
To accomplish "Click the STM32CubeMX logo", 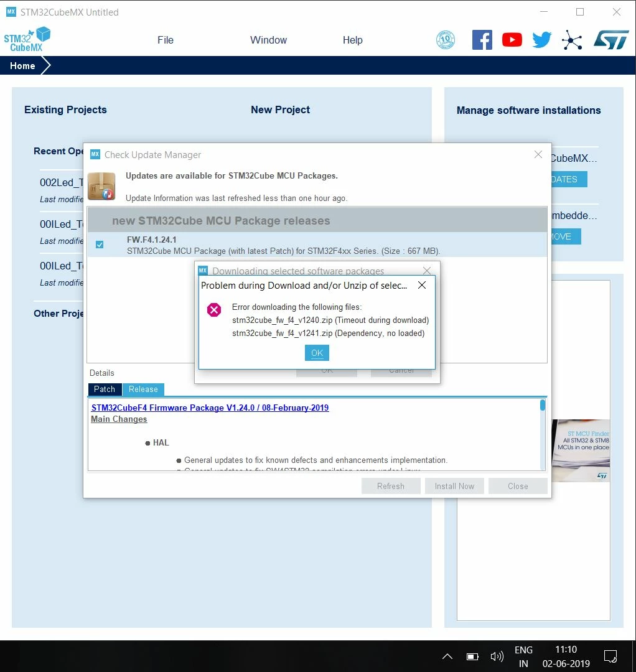I will click(27, 39).
